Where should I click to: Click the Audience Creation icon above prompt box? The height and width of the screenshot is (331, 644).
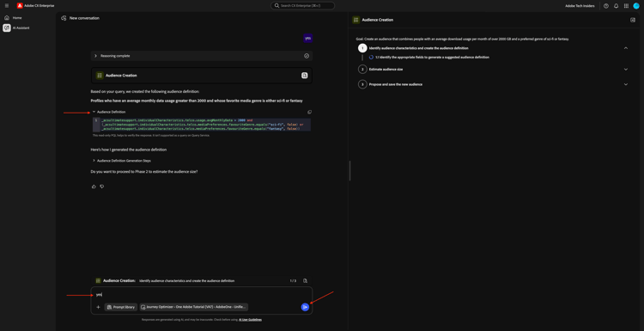click(x=98, y=280)
